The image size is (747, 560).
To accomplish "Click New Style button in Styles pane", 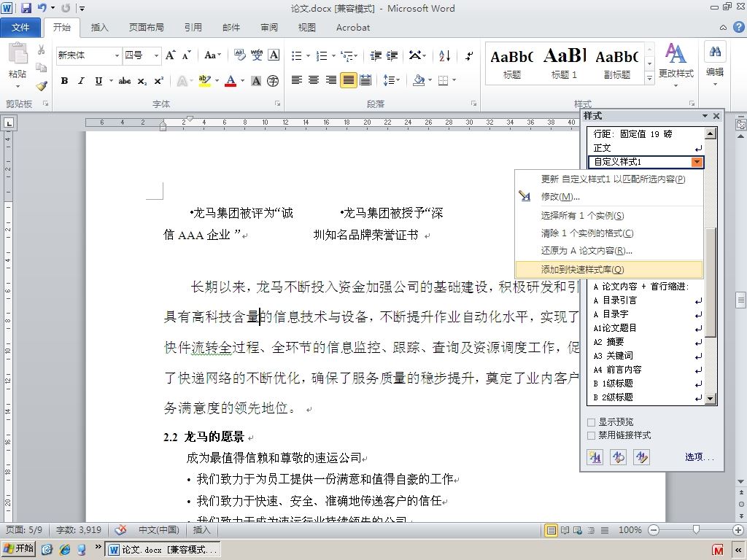I will click(x=595, y=457).
